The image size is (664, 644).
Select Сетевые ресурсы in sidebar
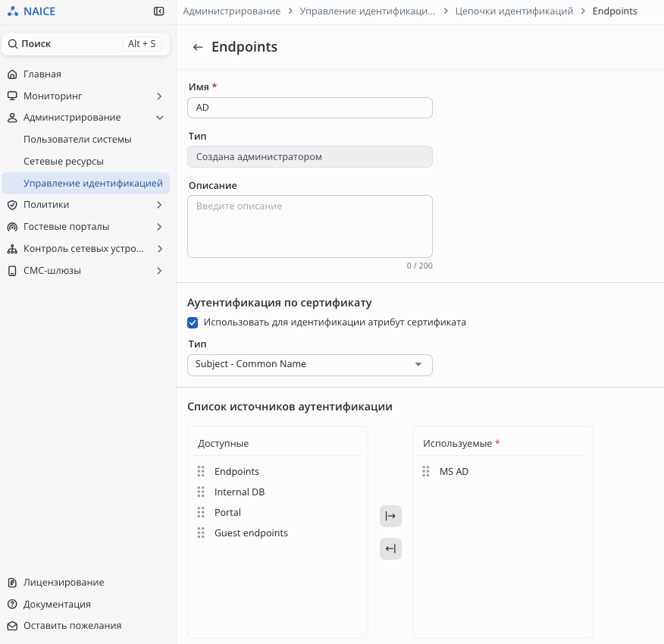pos(64,162)
